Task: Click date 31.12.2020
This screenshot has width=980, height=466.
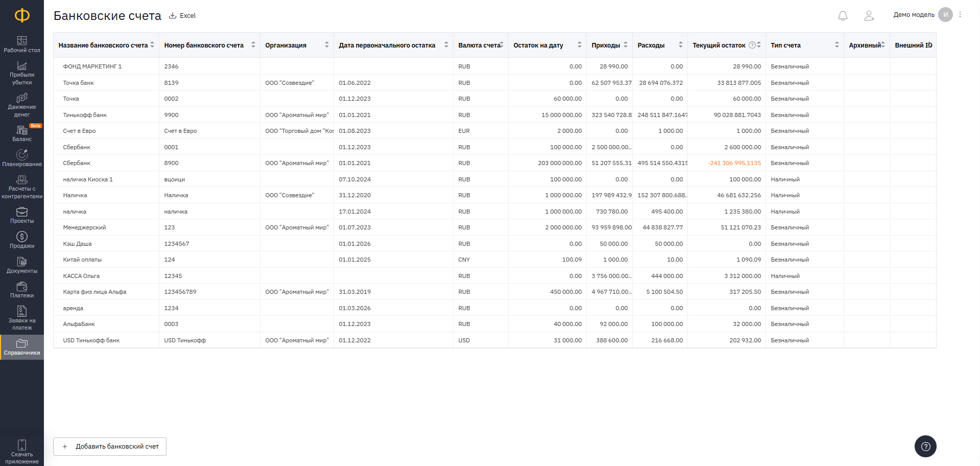Action: (x=355, y=195)
